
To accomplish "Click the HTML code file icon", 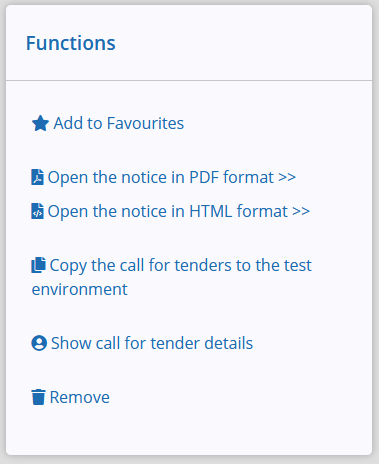I will (x=37, y=211).
